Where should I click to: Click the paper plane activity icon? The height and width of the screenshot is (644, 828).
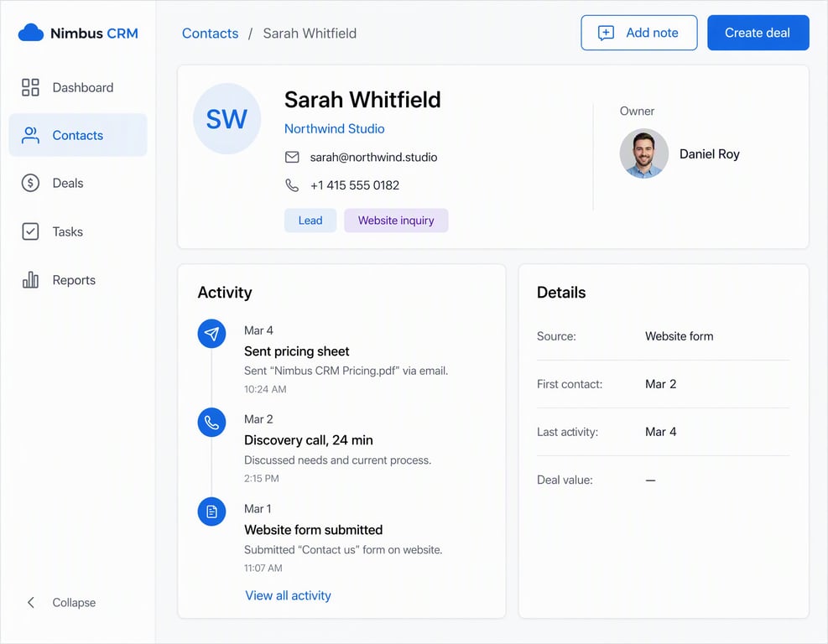(211, 334)
